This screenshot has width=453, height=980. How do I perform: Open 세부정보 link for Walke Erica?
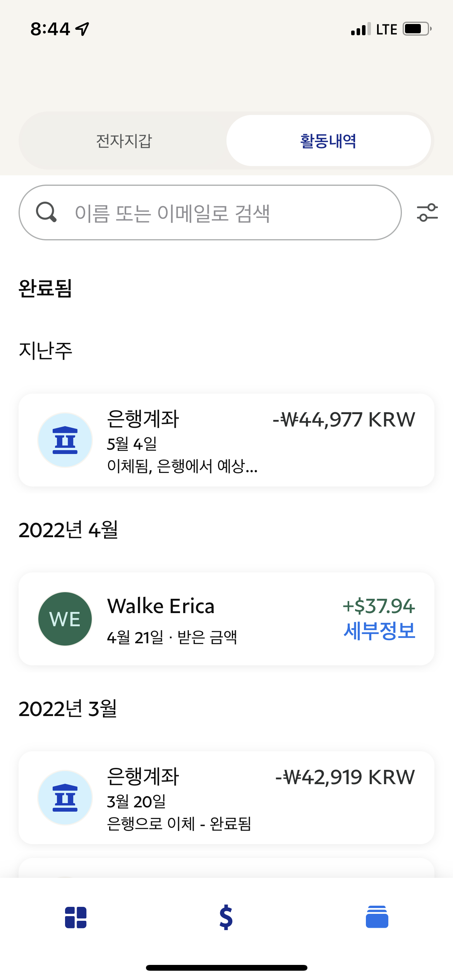379,631
